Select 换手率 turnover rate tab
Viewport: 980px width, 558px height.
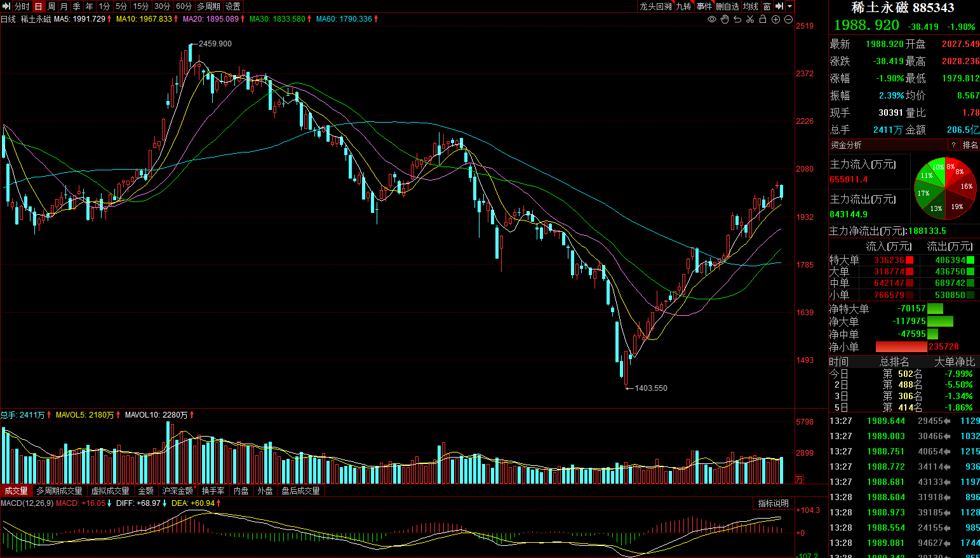coord(213,491)
